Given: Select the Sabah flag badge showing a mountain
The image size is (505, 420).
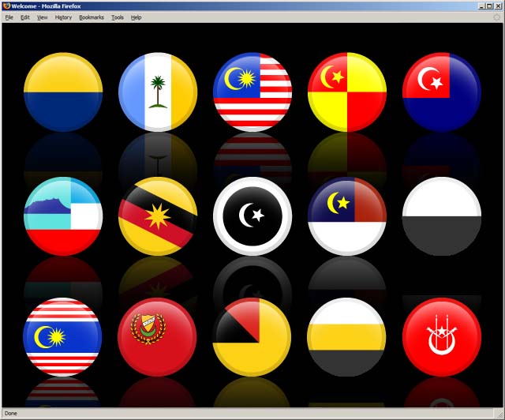Looking at the screenshot, I should click(x=63, y=216).
